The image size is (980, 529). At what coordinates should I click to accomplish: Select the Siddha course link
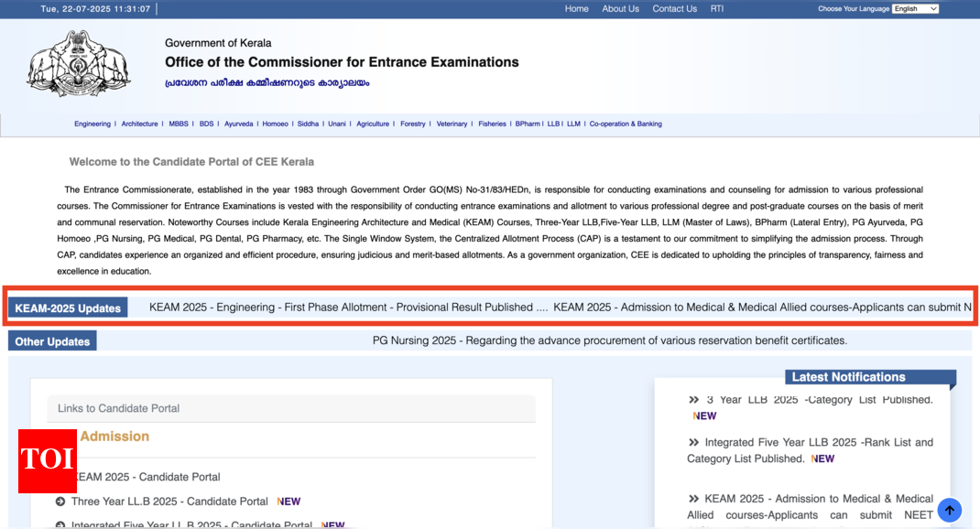coord(308,124)
